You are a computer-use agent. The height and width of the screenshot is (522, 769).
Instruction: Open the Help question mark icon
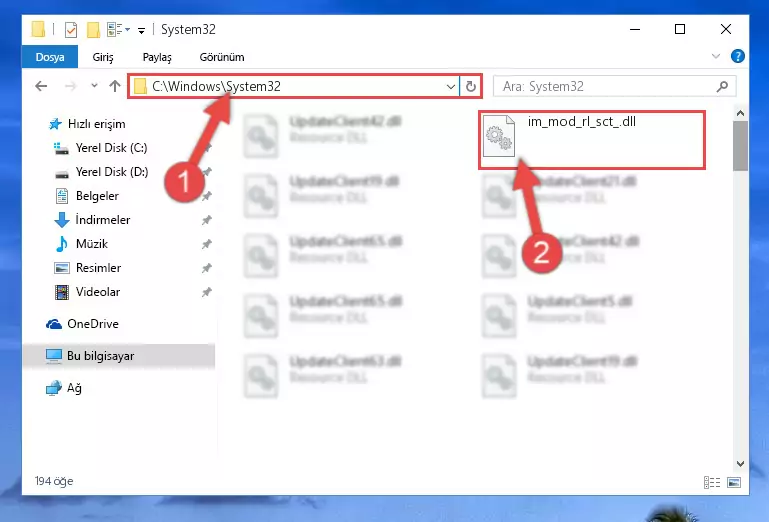click(x=737, y=56)
